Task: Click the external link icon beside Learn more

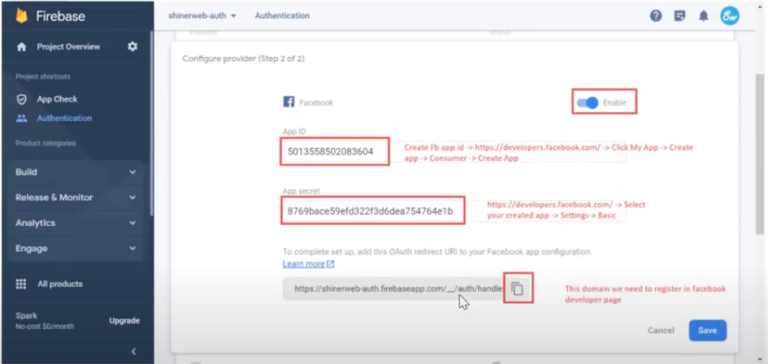Action: 331,264
